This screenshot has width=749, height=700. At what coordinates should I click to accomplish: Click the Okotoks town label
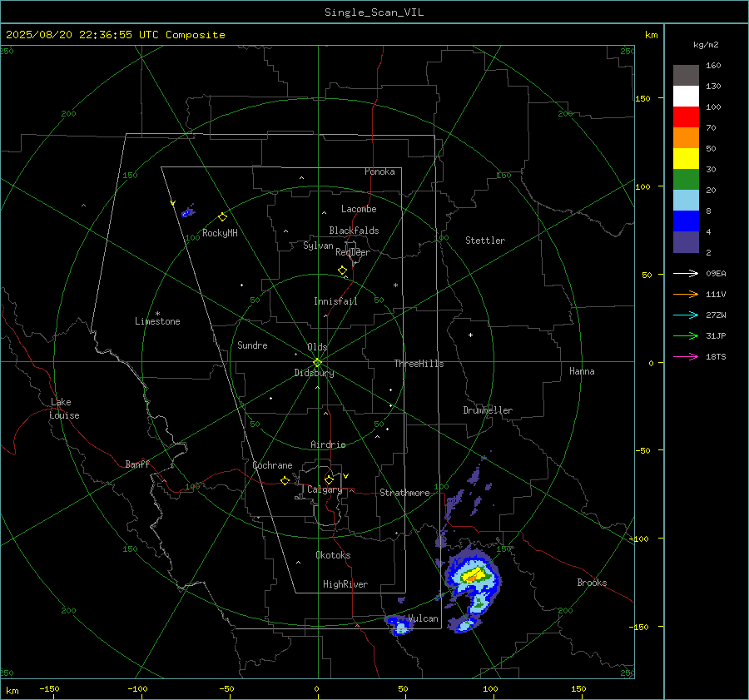coord(333,555)
